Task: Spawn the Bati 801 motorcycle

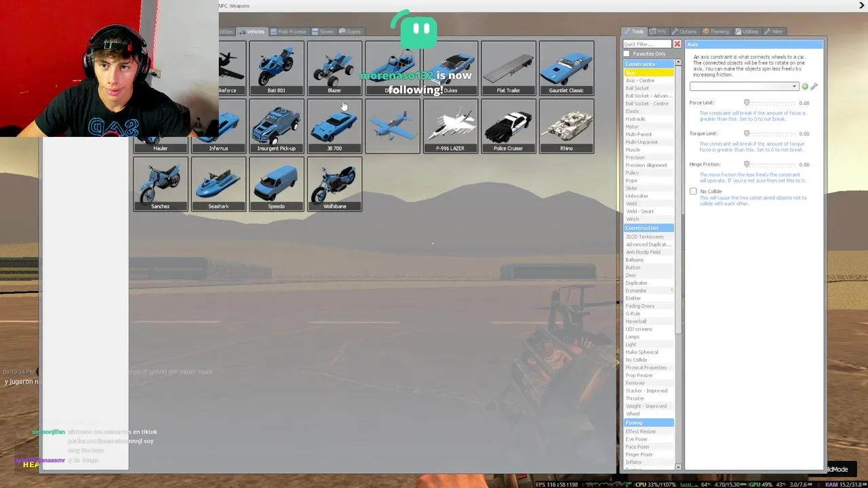Action: pos(276,68)
